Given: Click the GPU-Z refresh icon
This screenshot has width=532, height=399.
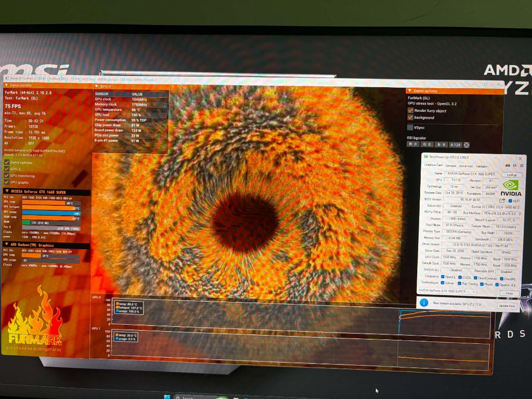Looking at the screenshot, I should [x=515, y=166].
